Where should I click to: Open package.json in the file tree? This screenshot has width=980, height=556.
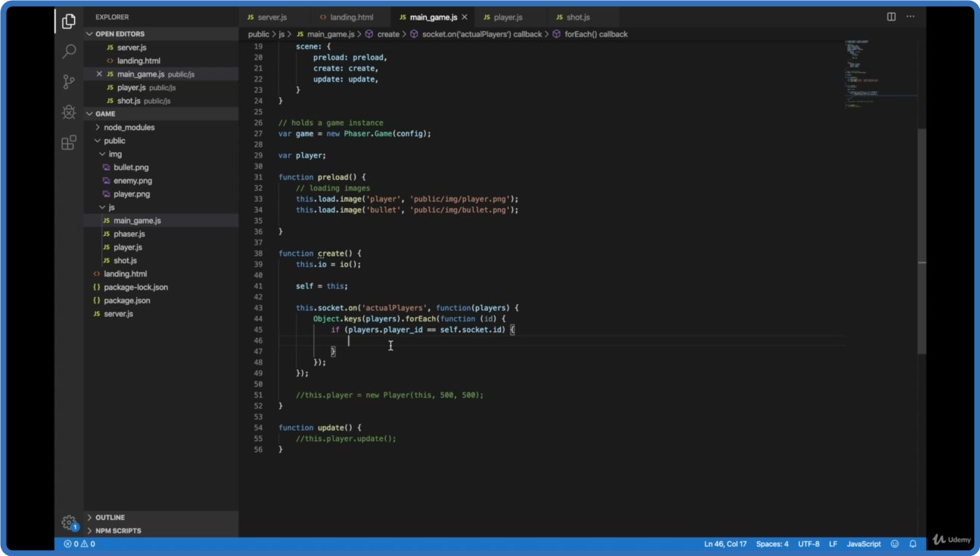point(126,300)
